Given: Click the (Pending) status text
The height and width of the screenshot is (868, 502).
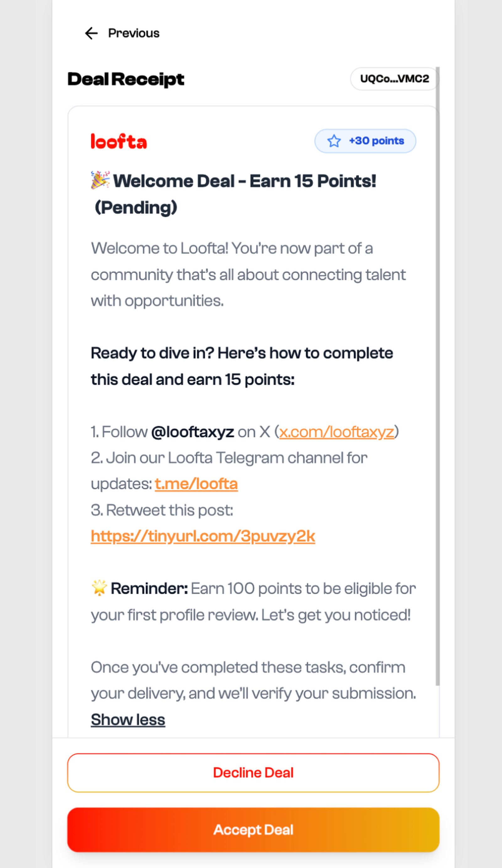Looking at the screenshot, I should 136,208.
